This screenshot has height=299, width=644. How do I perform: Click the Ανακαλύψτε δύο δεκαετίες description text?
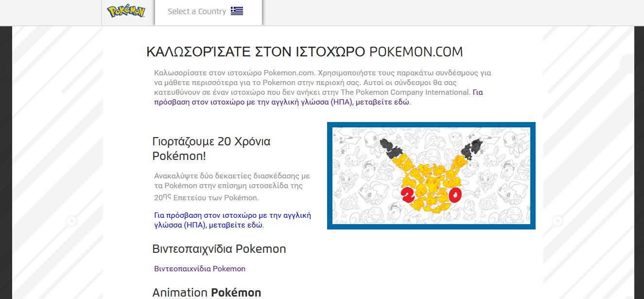click(232, 187)
